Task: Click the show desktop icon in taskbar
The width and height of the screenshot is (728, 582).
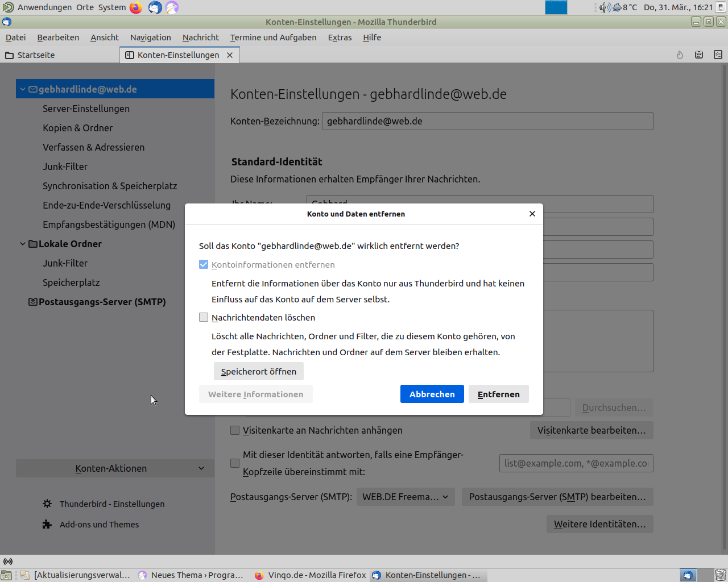Action: point(7,575)
